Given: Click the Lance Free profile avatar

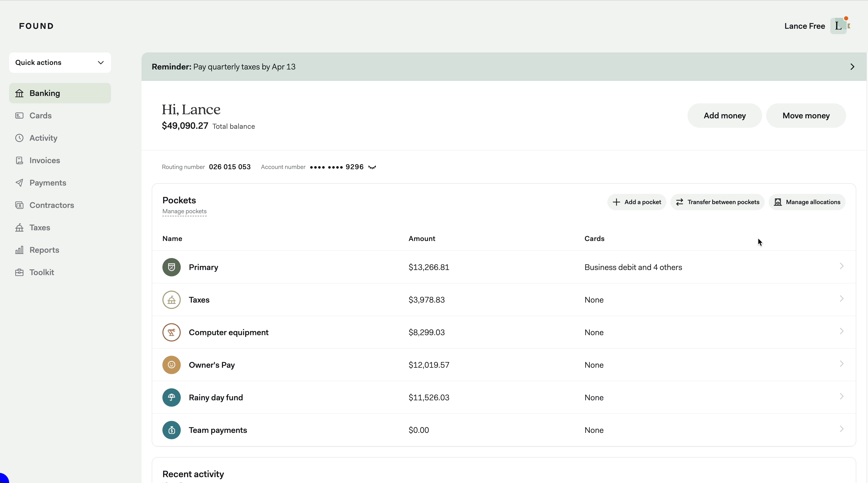Looking at the screenshot, I should click(839, 26).
